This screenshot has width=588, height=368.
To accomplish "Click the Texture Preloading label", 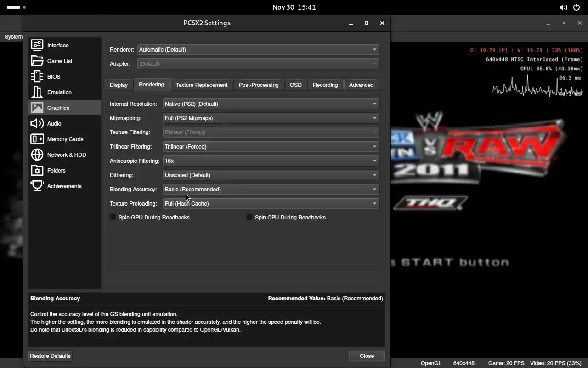I will coord(133,203).
